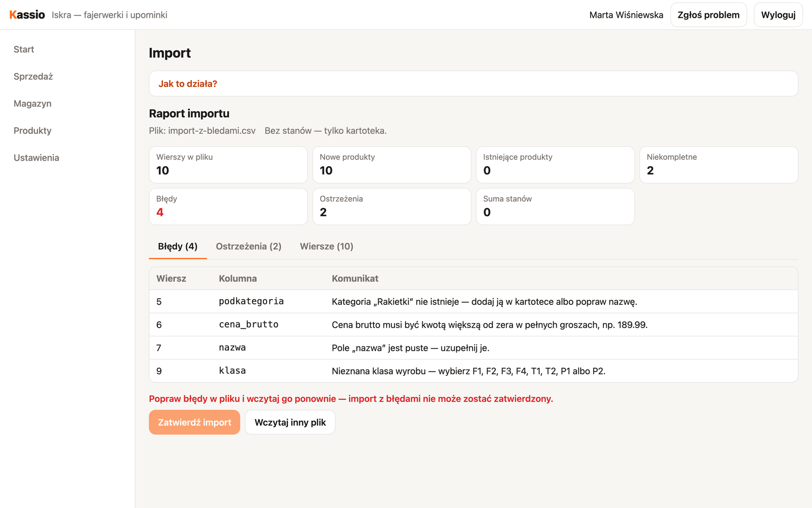Click the 'Błędy' stat card with 4
Screen dimensions: 812x508
pos(228,206)
